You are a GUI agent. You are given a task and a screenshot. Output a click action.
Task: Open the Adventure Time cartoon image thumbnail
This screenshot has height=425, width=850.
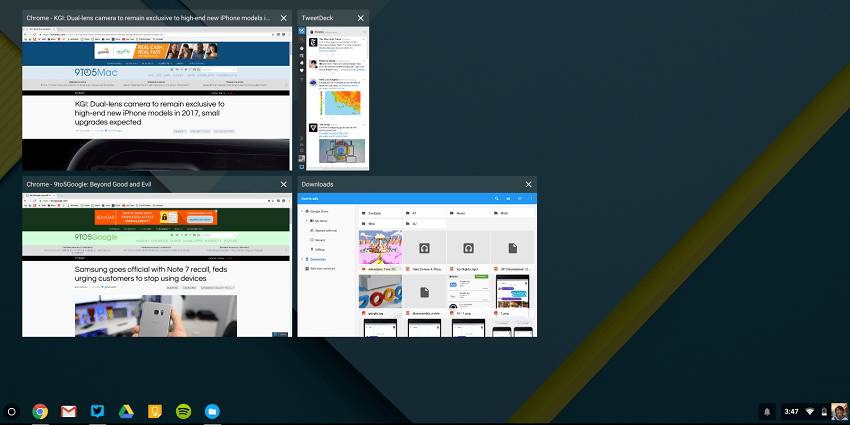pos(381,247)
